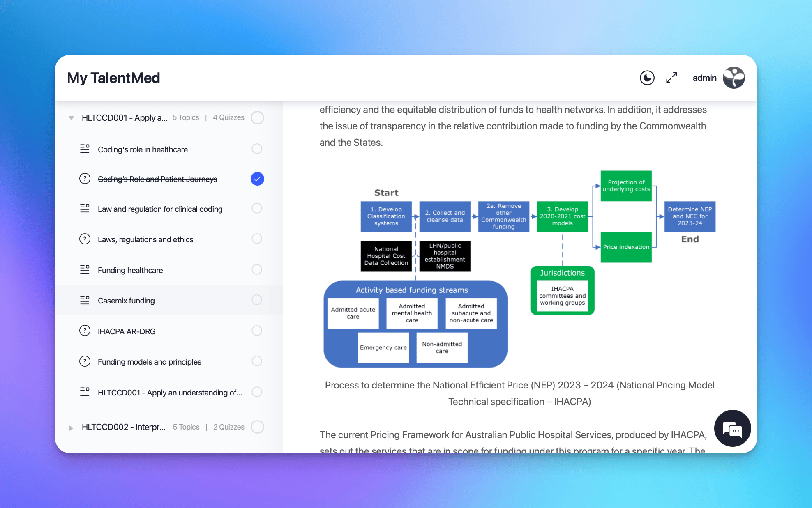Click lesson icon beside Law and regulation
The width and height of the screenshot is (812, 508).
point(85,208)
